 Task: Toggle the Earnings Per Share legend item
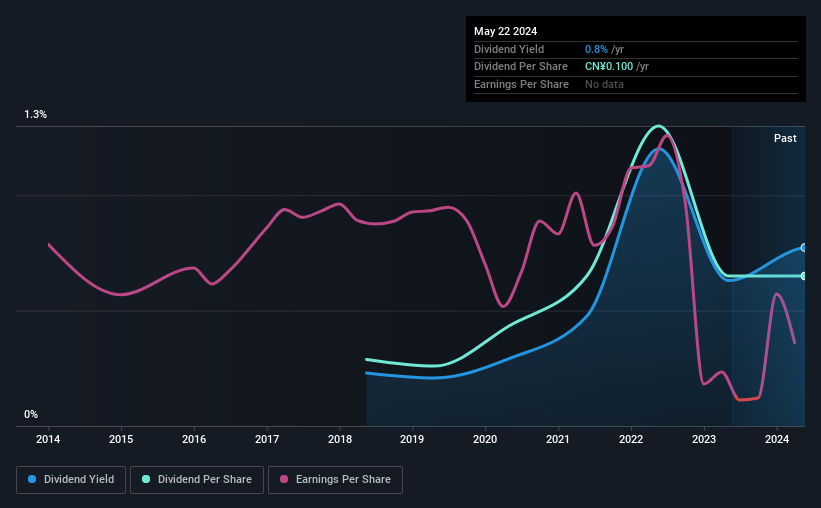tap(336, 480)
